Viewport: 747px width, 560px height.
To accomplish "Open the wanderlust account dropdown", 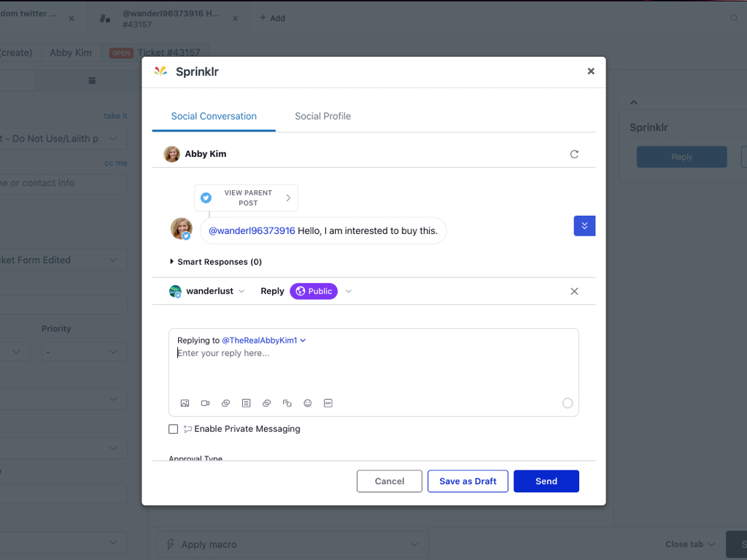I will click(243, 291).
